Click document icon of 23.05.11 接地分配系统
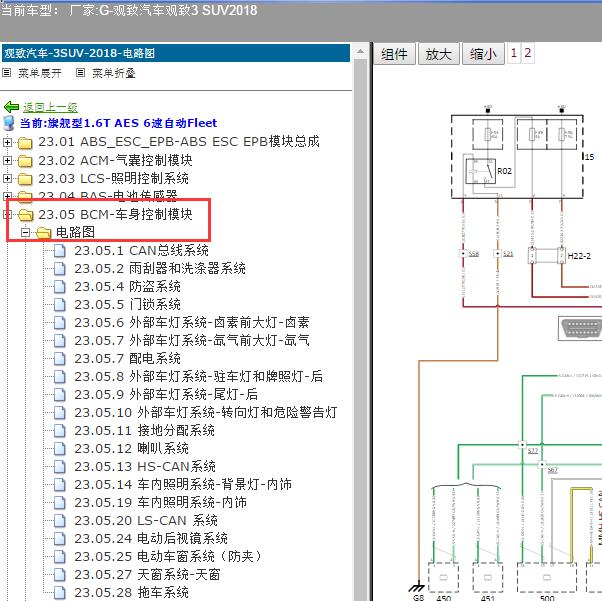Screen dimensions: 602x601 click(60, 431)
